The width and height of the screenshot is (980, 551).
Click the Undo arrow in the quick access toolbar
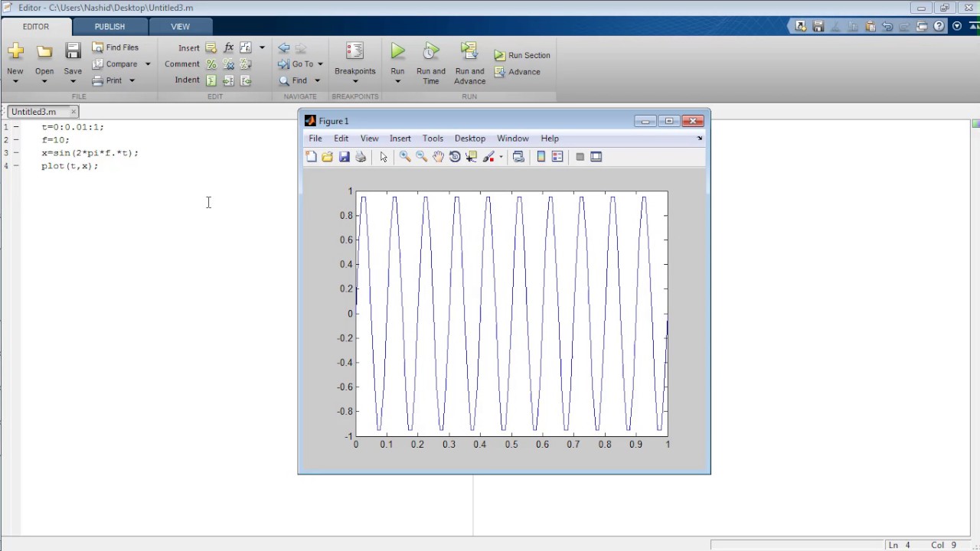(887, 26)
